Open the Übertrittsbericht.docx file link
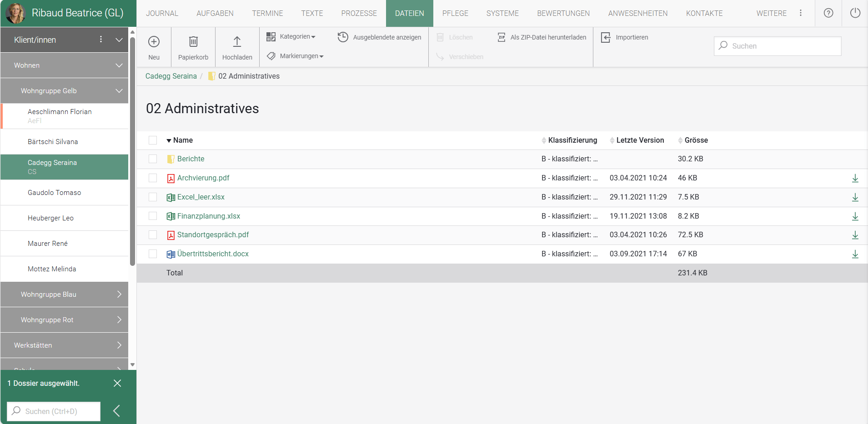The height and width of the screenshot is (424, 868). (213, 254)
